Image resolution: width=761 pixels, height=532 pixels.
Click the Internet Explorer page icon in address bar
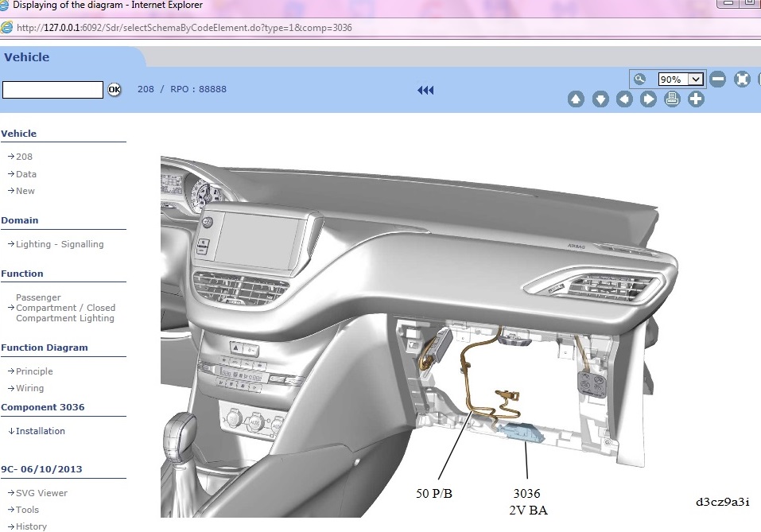tap(7, 27)
